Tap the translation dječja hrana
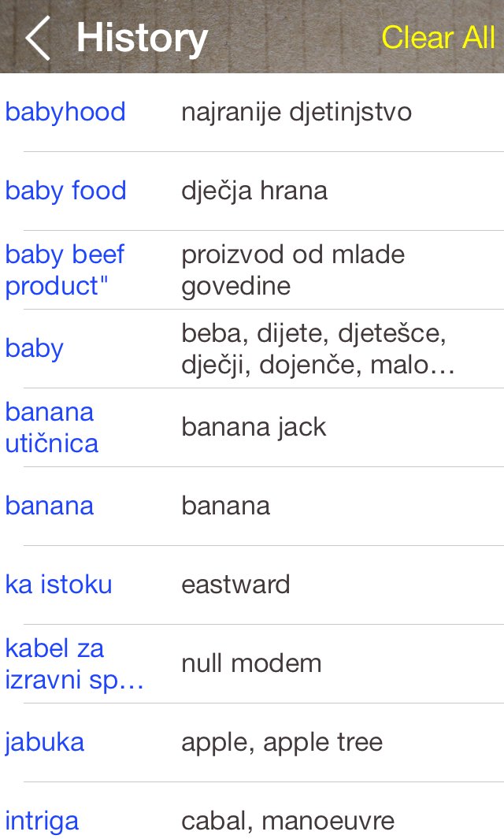This screenshot has width=504, height=839. tap(254, 191)
